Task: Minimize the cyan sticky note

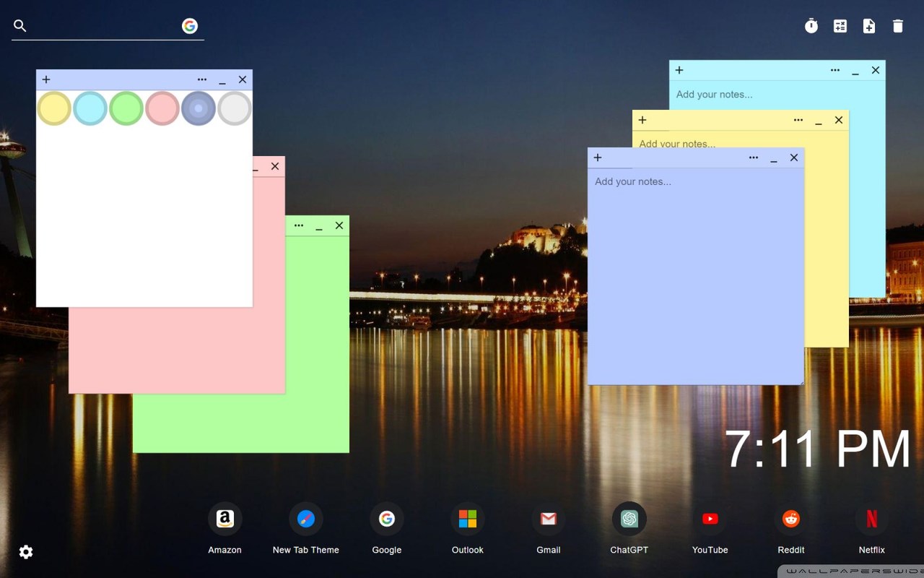Action: click(x=855, y=71)
